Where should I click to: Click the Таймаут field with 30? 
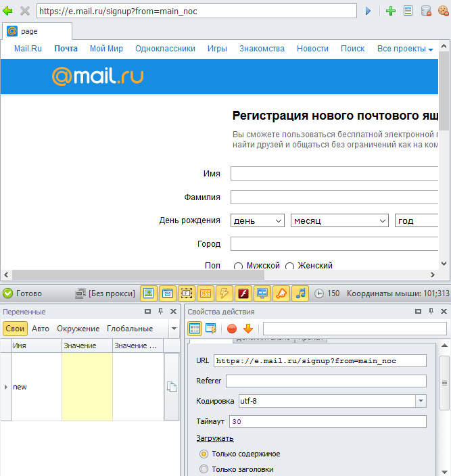tap(328, 421)
